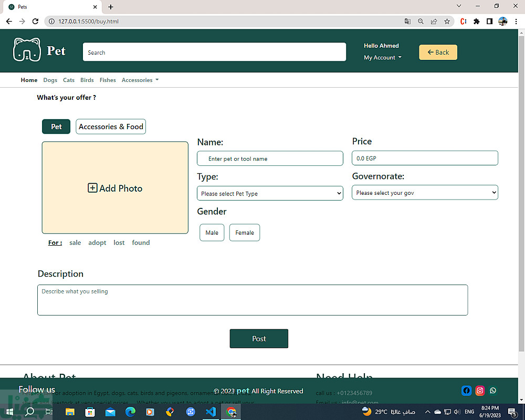Click the Windows search icon
Viewport: 525px width, 420px height.
(30, 412)
